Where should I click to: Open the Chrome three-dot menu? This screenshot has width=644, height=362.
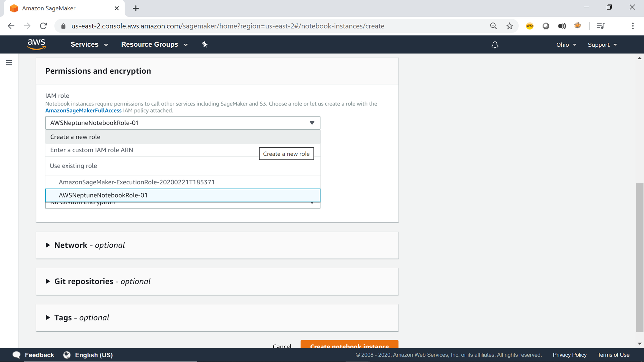[633, 26]
